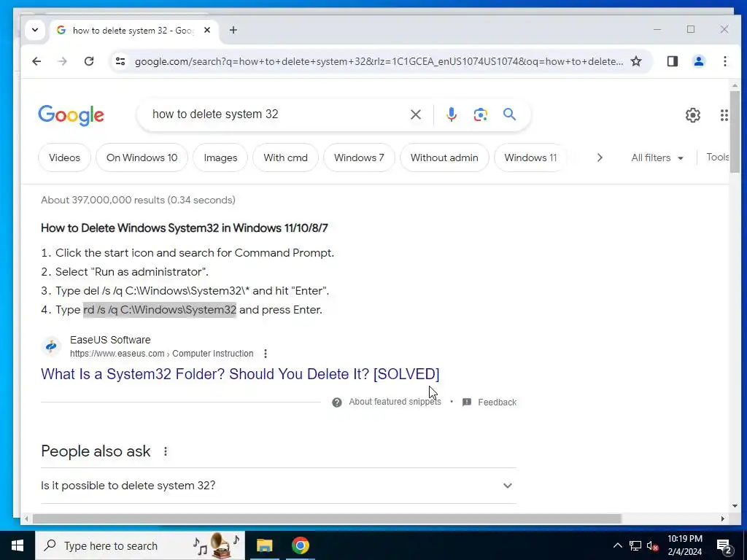Click the muted volume tray icon
Image resolution: width=747 pixels, height=560 pixels.
tap(652, 545)
